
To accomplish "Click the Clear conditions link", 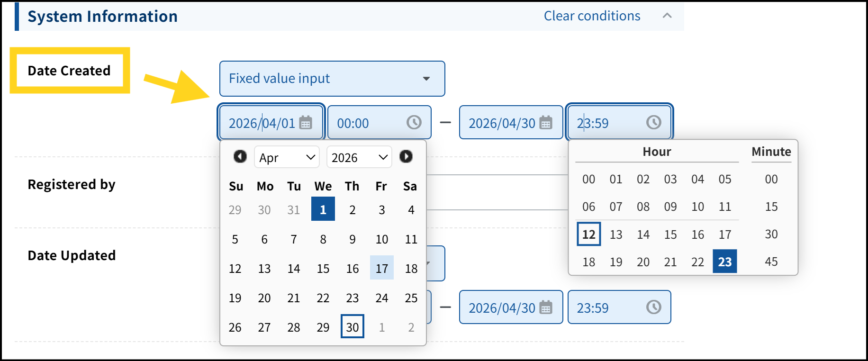I will (592, 16).
